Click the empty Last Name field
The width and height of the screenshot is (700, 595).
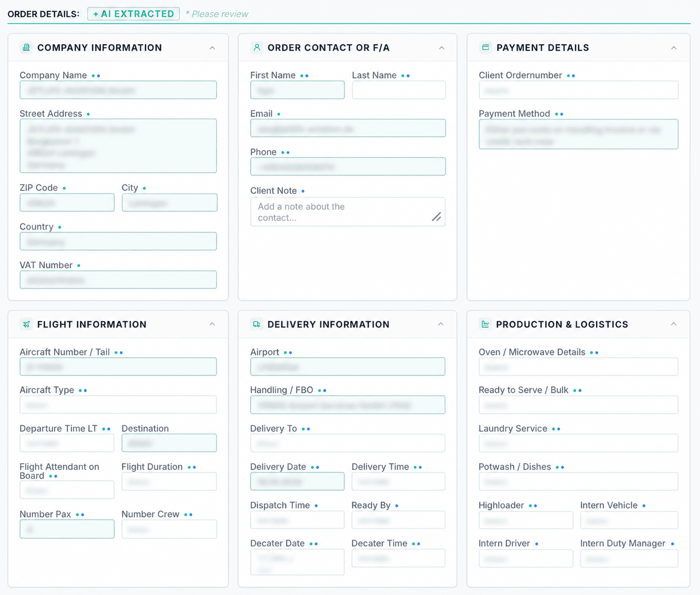[399, 90]
